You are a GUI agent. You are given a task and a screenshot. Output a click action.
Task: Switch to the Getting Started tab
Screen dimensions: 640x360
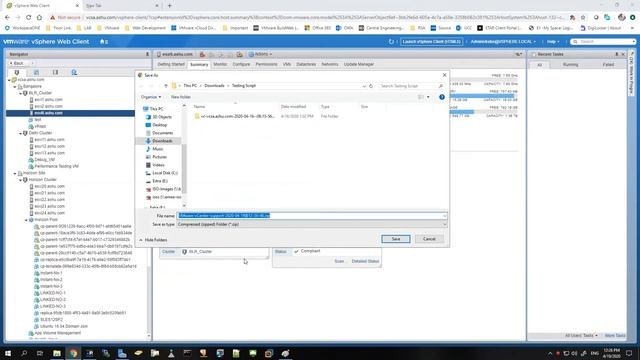171,64
